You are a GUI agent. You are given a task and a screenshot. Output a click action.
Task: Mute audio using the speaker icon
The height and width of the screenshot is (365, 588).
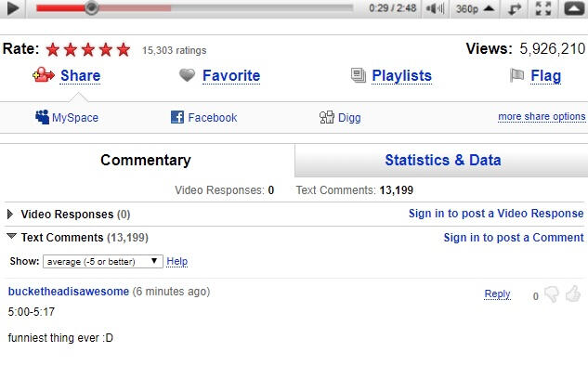point(435,8)
